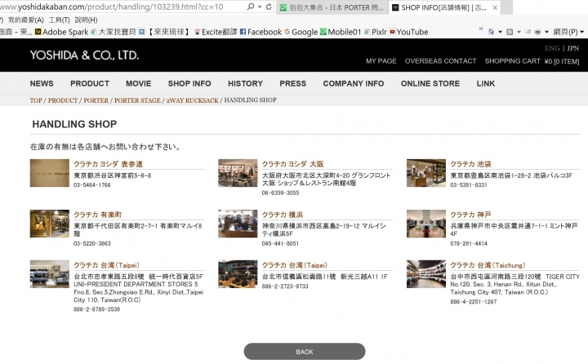Open the 網頁(P) page dropdown

(569, 32)
